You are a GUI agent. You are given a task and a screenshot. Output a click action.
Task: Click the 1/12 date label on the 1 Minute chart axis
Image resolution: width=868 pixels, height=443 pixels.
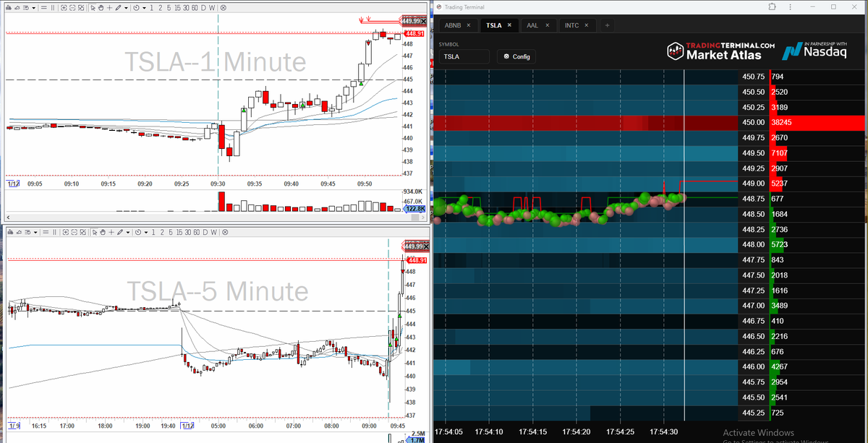click(13, 184)
